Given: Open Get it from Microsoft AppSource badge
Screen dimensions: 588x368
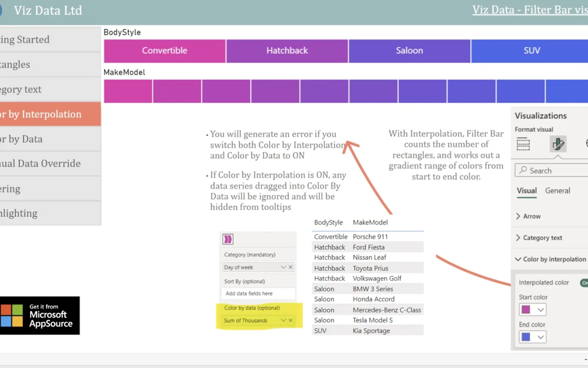Looking at the screenshot, I should point(40,315).
